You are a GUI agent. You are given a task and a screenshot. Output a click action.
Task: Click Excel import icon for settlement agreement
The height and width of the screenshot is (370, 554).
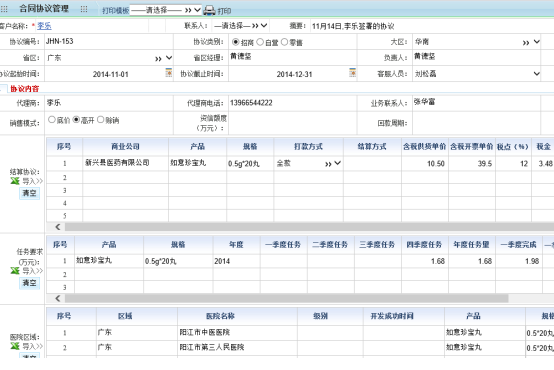coord(15,181)
